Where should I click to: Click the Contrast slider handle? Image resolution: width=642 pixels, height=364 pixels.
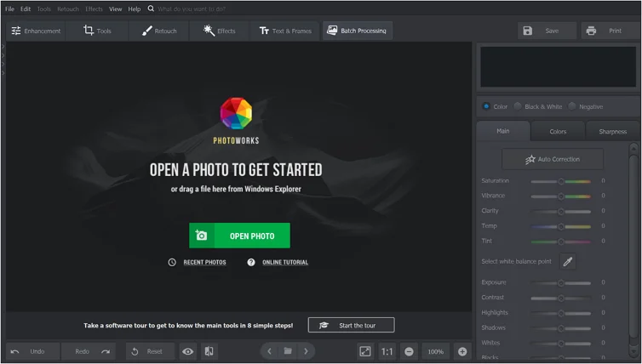(x=561, y=299)
